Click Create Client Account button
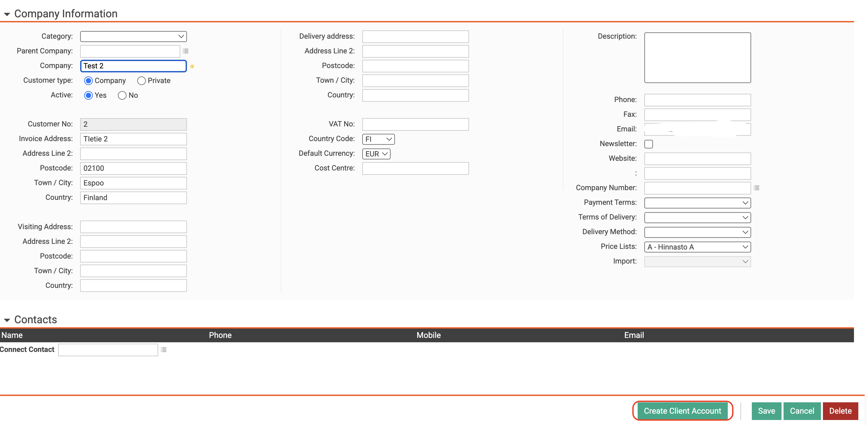 [682, 411]
